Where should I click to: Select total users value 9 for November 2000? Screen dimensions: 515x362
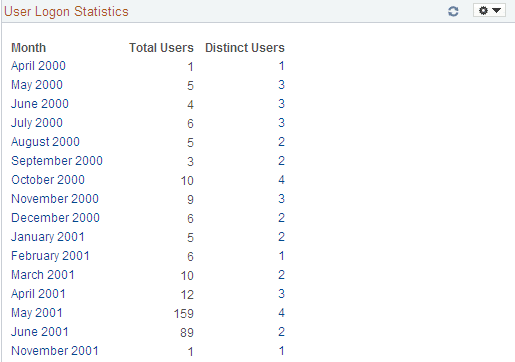coord(190,200)
